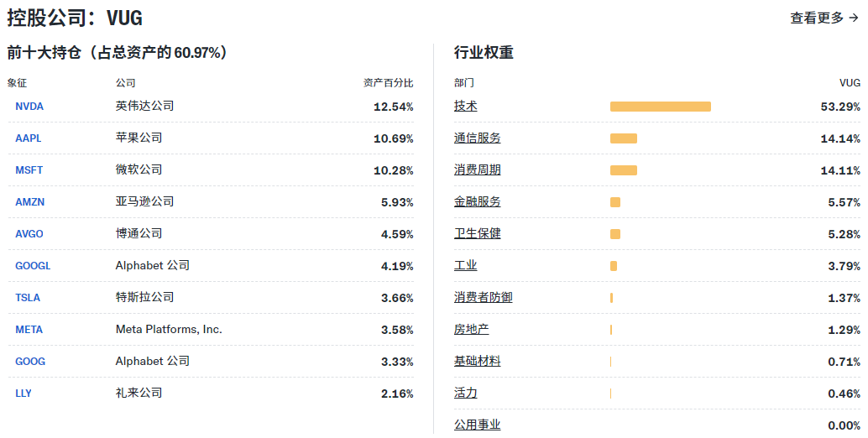This screenshot has width=868, height=438.
Task: Click the AMZN ticker link
Action: (30, 202)
